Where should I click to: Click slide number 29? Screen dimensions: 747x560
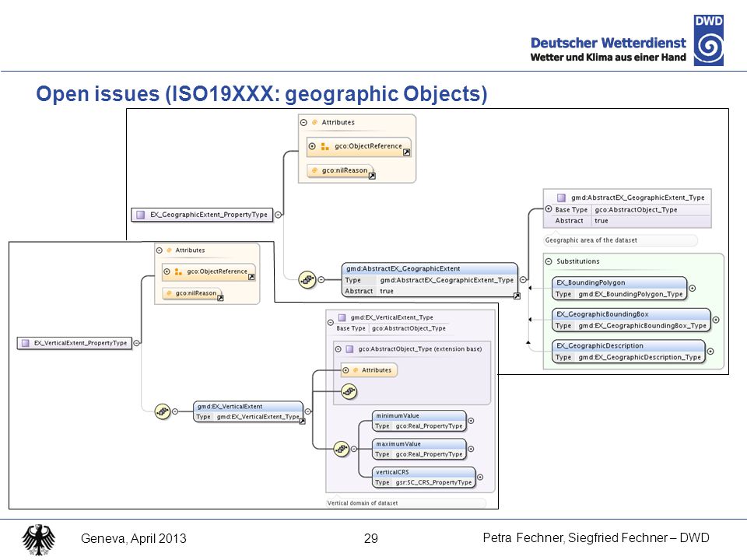click(370, 538)
